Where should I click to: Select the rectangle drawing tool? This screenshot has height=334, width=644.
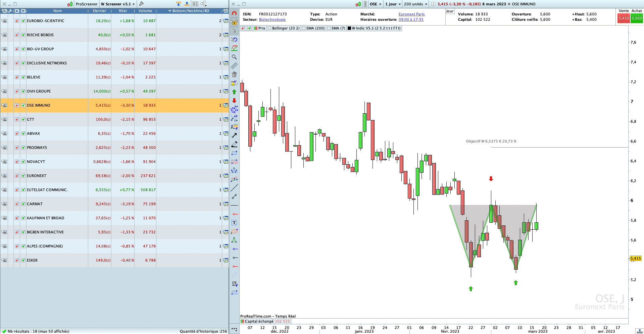tap(234, 153)
